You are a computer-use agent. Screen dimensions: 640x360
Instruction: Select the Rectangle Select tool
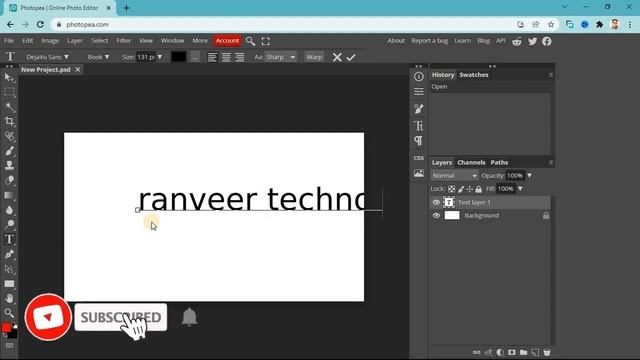tap(9, 92)
